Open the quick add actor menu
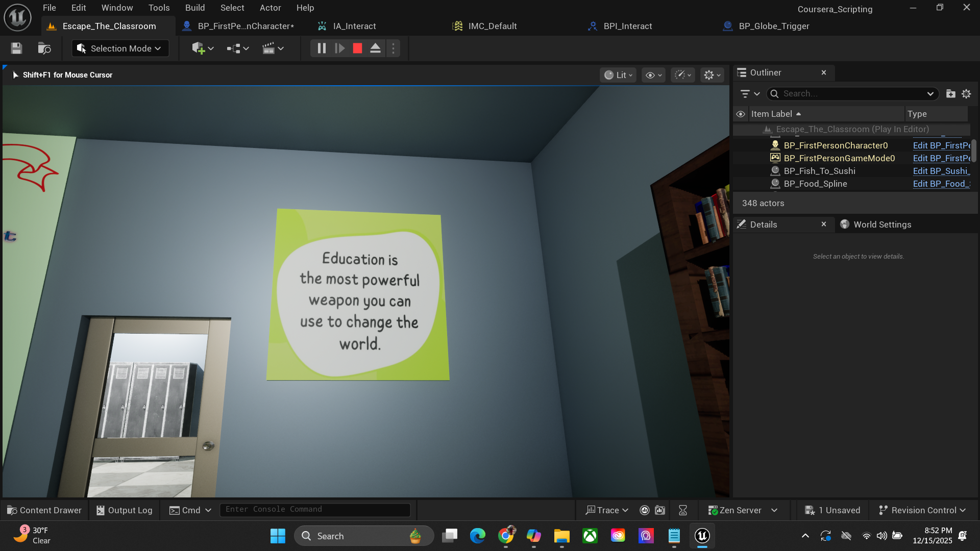This screenshot has height=551, width=980. click(x=203, y=48)
